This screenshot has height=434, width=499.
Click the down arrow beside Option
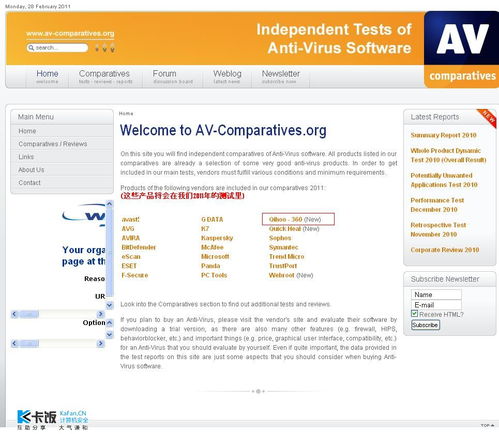coord(109,334)
